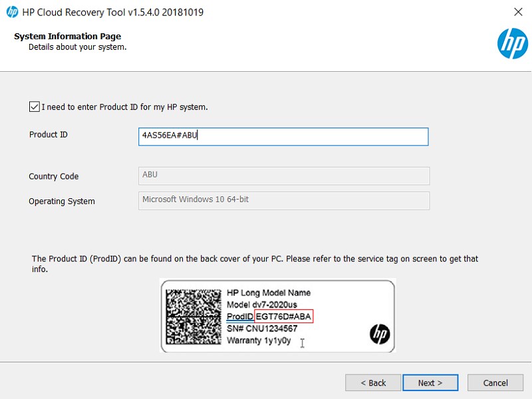Click the 'Warranty 1y1y0y' text
The height and width of the screenshot is (399, 532).
coord(259,340)
